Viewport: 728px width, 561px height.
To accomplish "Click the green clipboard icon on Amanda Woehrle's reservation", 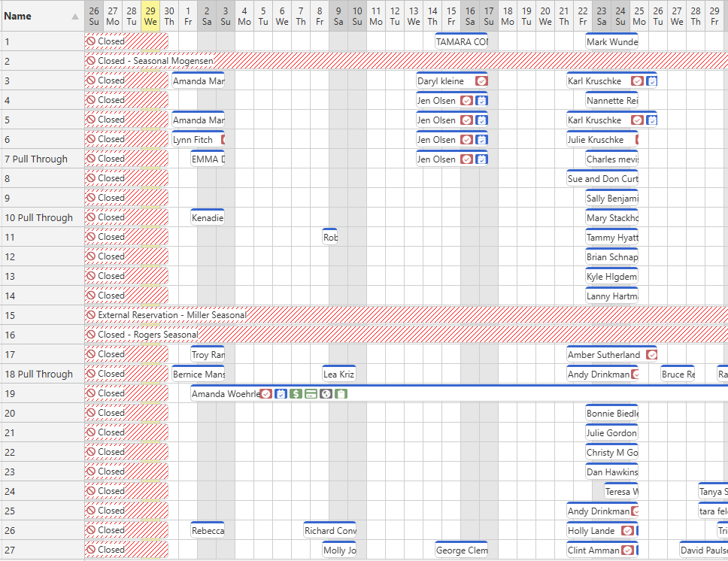I will pos(341,394).
